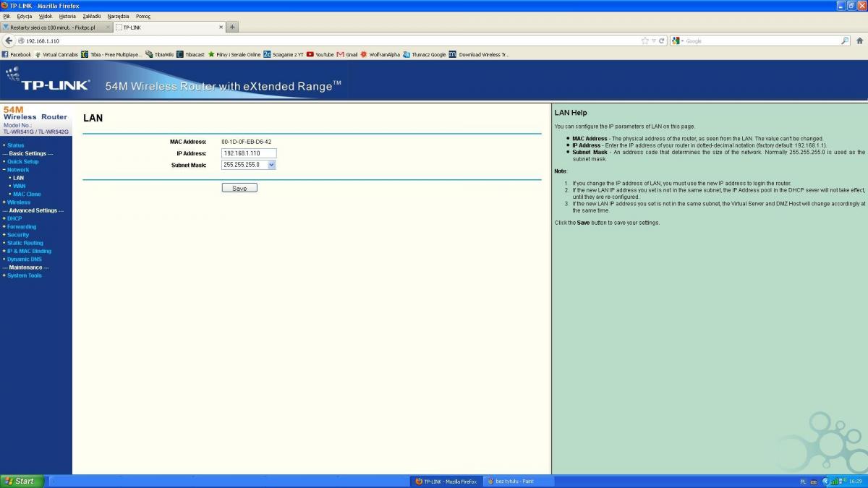The height and width of the screenshot is (488, 868).
Task: Open the YouTube bookmark
Action: [x=320, y=54]
